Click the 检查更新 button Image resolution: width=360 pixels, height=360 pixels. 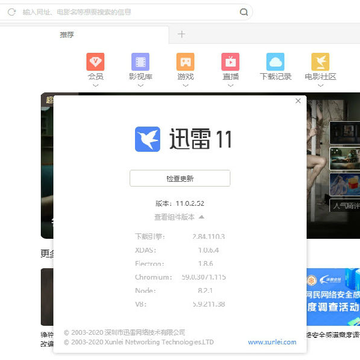click(x=180, y=178)
